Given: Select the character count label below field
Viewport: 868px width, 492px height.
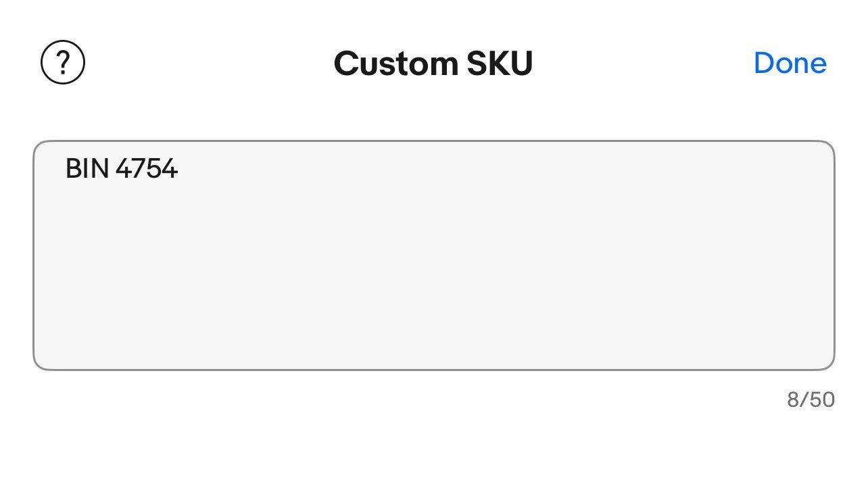Looking at the screenshot, I should click(x=811, y=399).
